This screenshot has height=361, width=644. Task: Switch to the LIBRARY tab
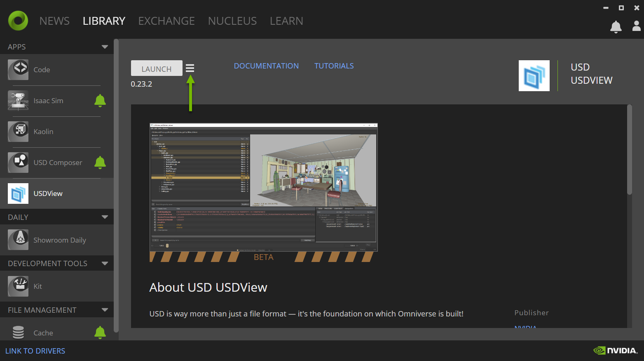(104, 21)
